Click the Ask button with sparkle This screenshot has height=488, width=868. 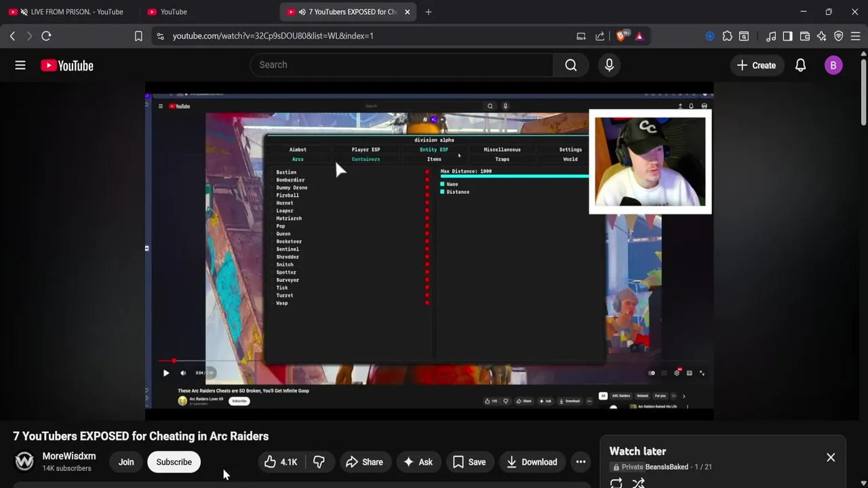coord(418,462)
